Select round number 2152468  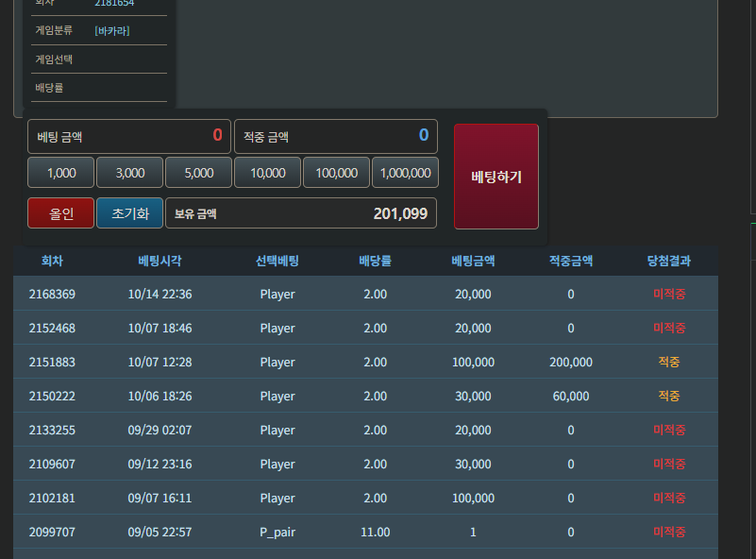pyautogui.click(x=52, y=328)
